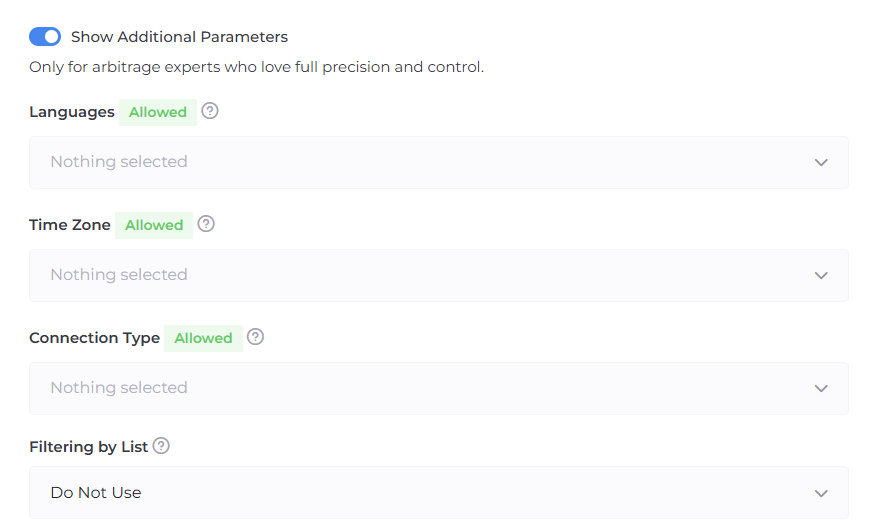
Task: Click the chevron arrow in the Time Zone field
Action: point(821,275)
